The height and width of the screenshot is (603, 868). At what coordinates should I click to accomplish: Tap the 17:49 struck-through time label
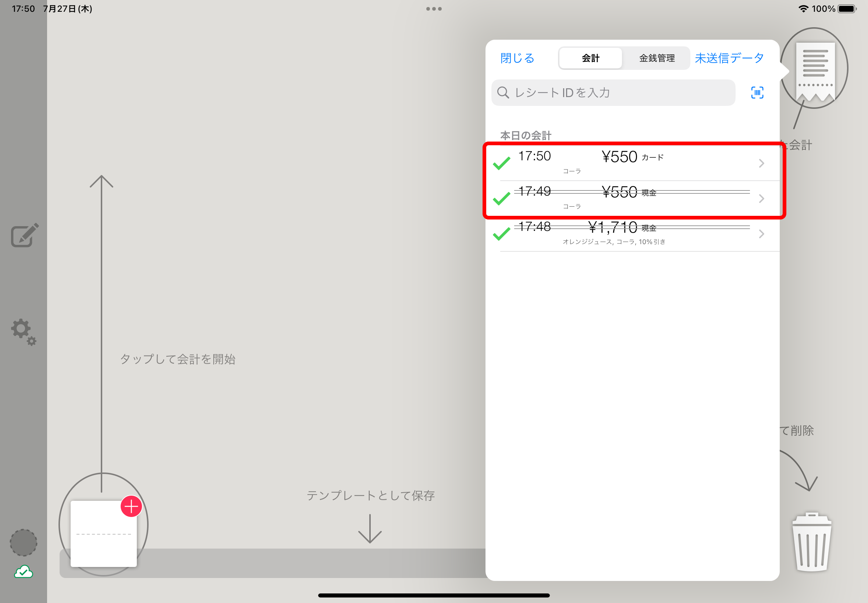coord(534,191)
